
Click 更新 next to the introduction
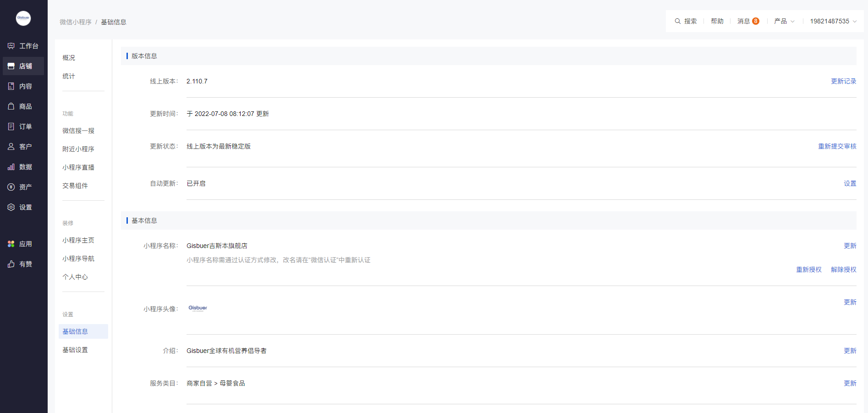[x=850, y=351]
